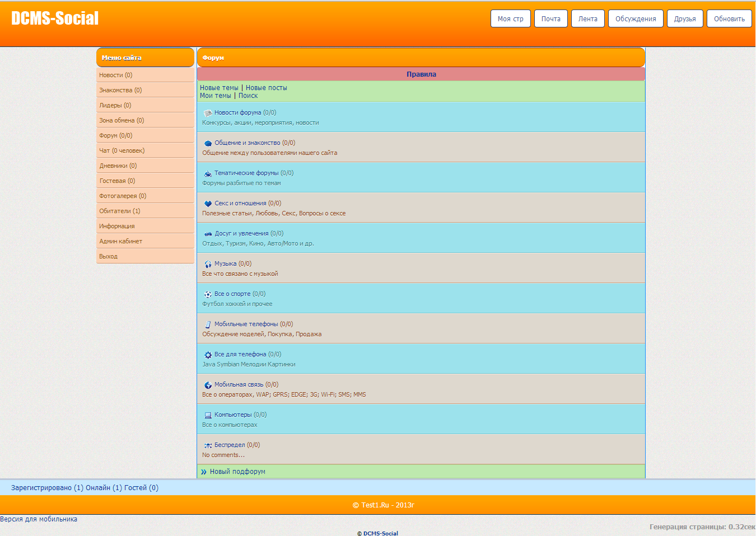
Task: Open Друзья button in header
Action: click(685, 18)
